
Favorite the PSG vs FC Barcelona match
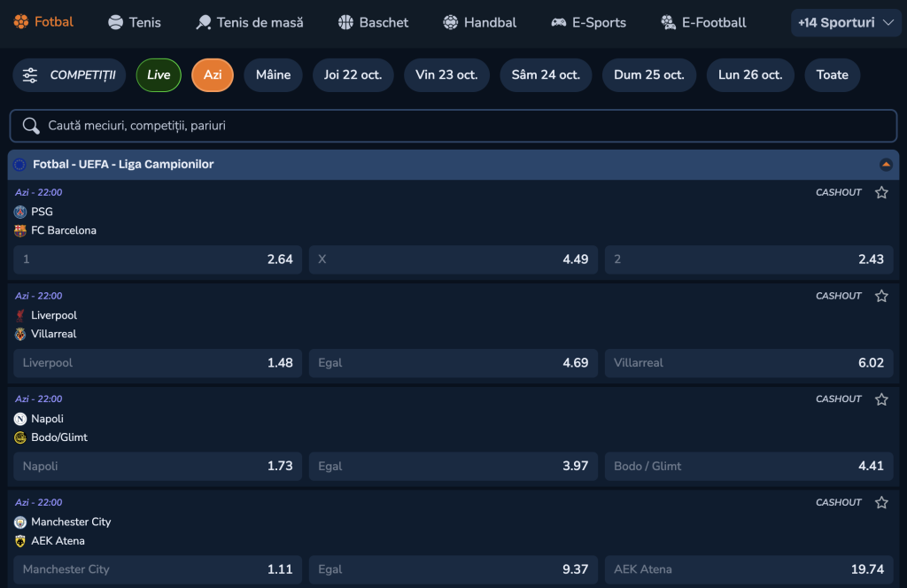click(x=881, y=192)
